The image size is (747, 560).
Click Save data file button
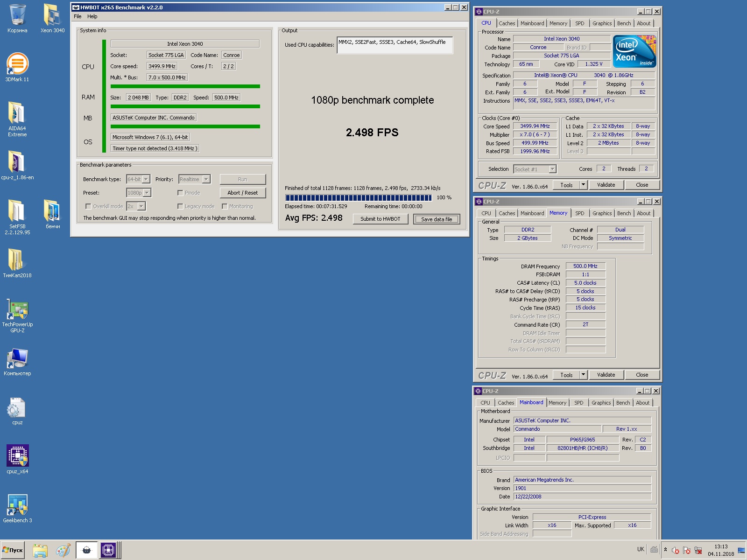(437, 219)
